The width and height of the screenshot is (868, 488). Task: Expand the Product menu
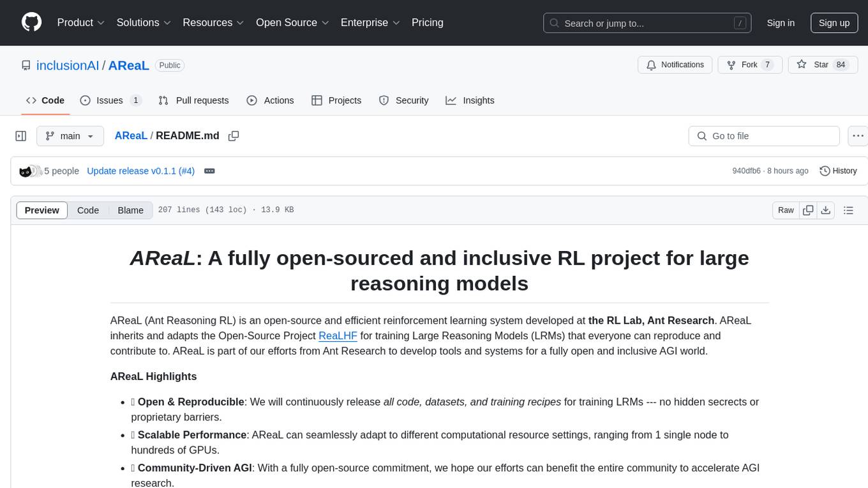tap(81, 22)
